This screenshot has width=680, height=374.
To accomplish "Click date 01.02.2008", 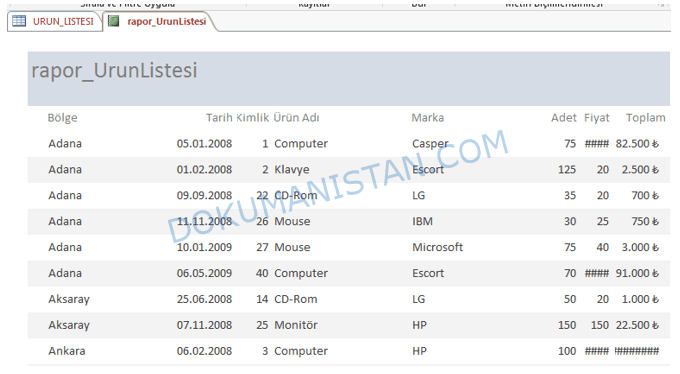I will coord(204,170).
